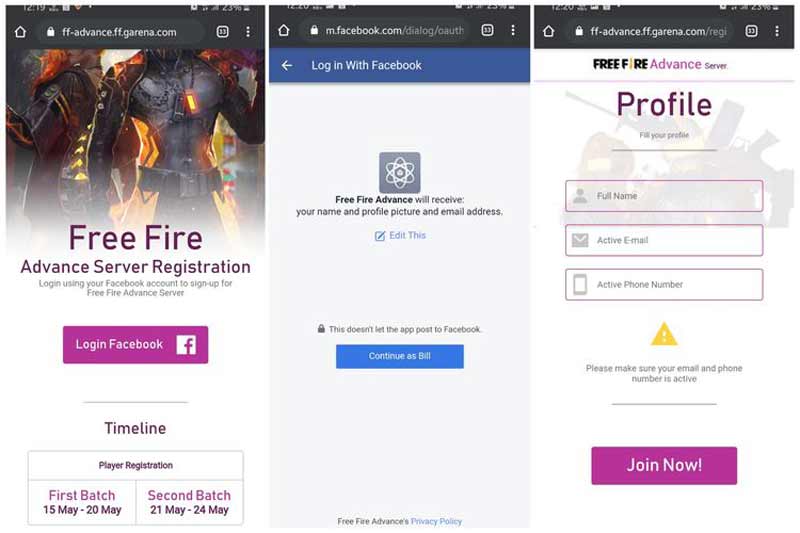
Task: Open the tab switcher in the Profile page browser
Action: [752, 31]
